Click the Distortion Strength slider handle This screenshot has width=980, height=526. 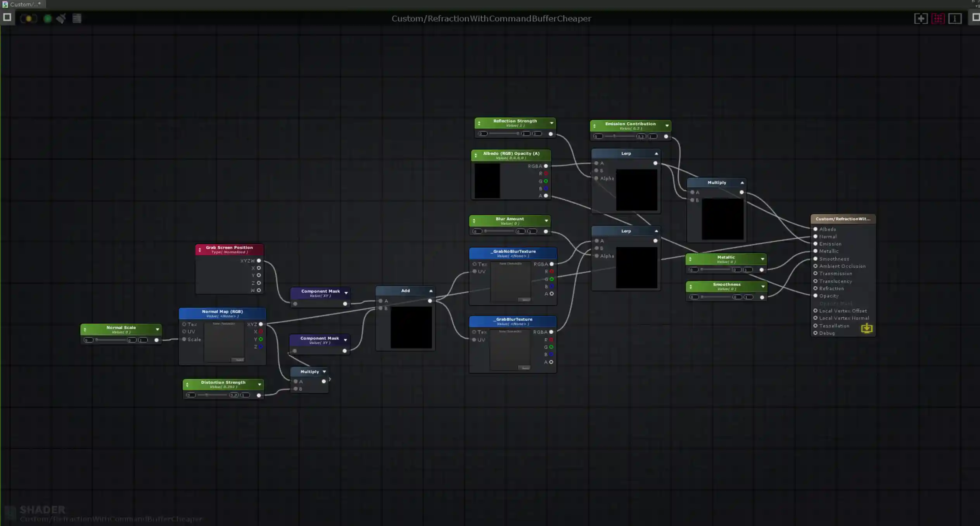pos(207,395)
